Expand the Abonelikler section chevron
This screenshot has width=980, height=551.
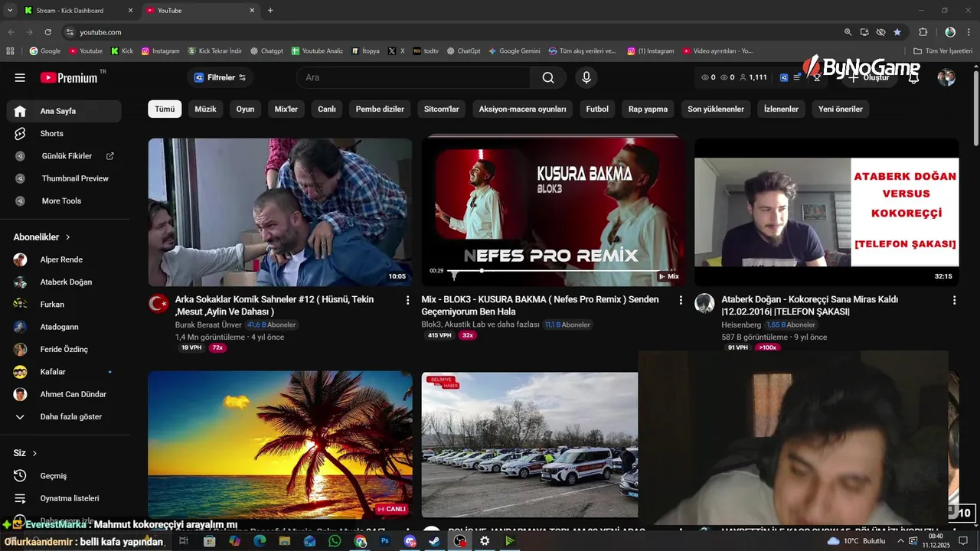68,237
